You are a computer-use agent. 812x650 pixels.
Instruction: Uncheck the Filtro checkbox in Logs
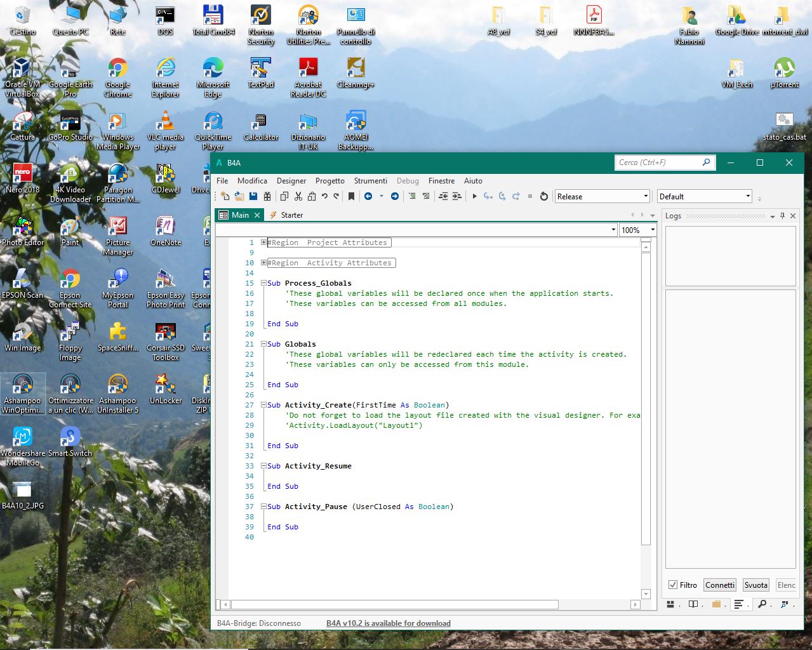tap(673, 585)
